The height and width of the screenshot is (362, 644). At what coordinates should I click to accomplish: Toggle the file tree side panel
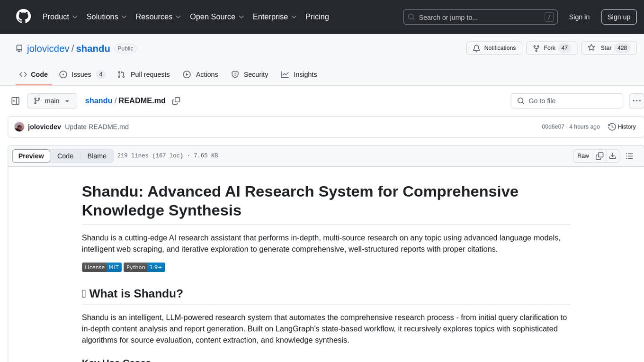15,101
